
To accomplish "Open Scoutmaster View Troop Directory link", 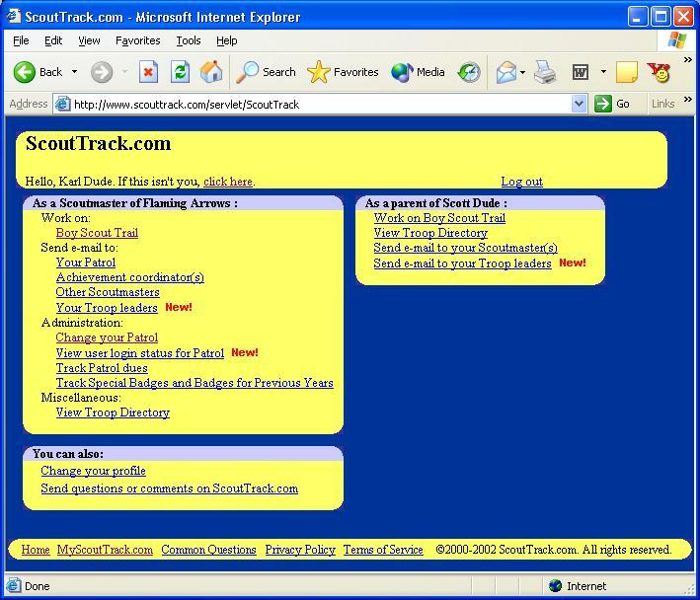I will (x=113, y=412).
